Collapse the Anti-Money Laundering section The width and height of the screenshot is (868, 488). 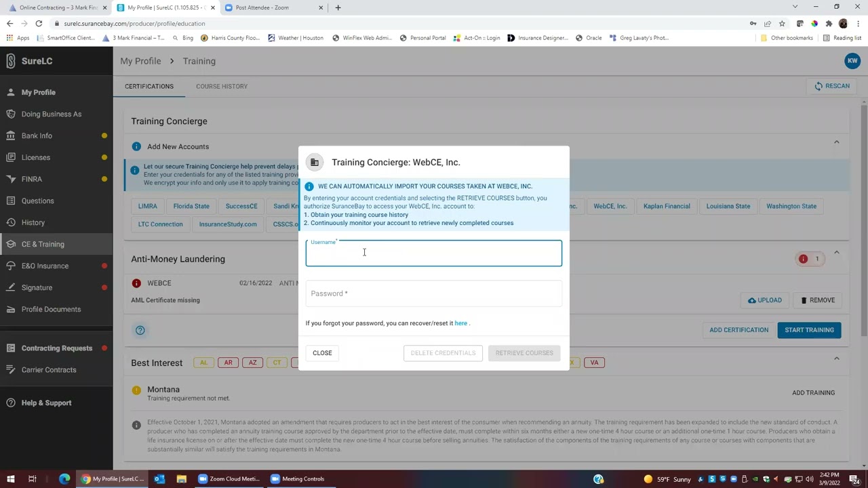(x=836, y=253)
